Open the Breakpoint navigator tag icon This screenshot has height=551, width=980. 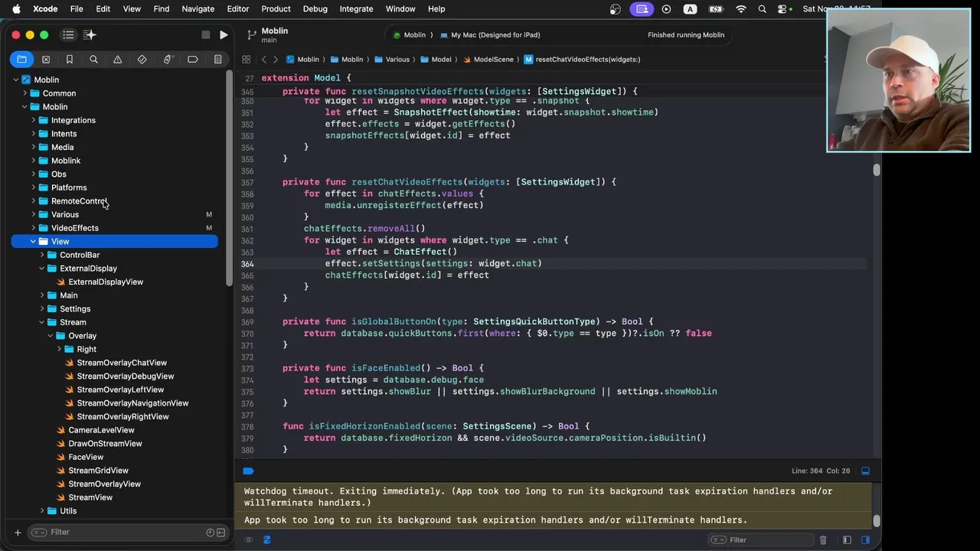click(193, 59)
